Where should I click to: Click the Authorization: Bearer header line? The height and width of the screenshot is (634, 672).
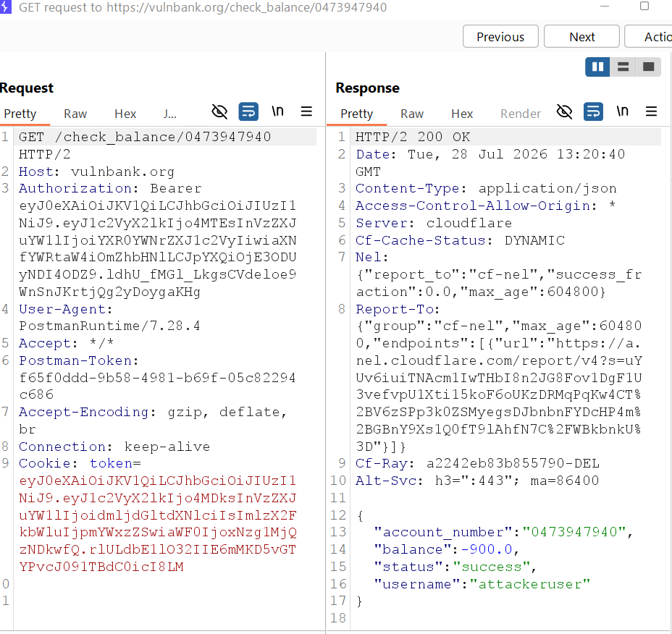[x=110, y=188]
